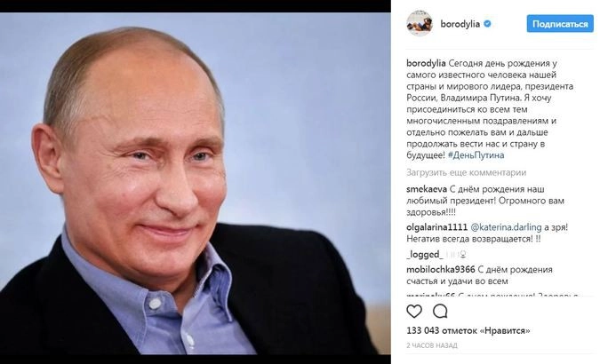Open the olgalarina1111 commenter profile
The width and height of the screenshot is (600, 364).
pyautogui.click(x=437, y=227)
